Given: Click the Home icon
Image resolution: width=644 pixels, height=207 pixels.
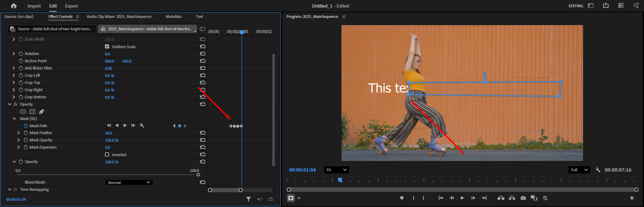Looking at the screenshot, I should (14, 6).
